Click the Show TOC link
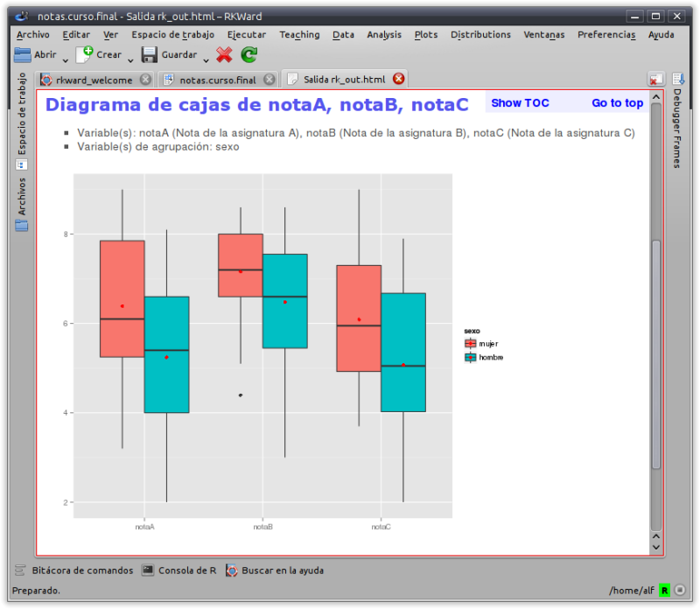 point(520,103)
